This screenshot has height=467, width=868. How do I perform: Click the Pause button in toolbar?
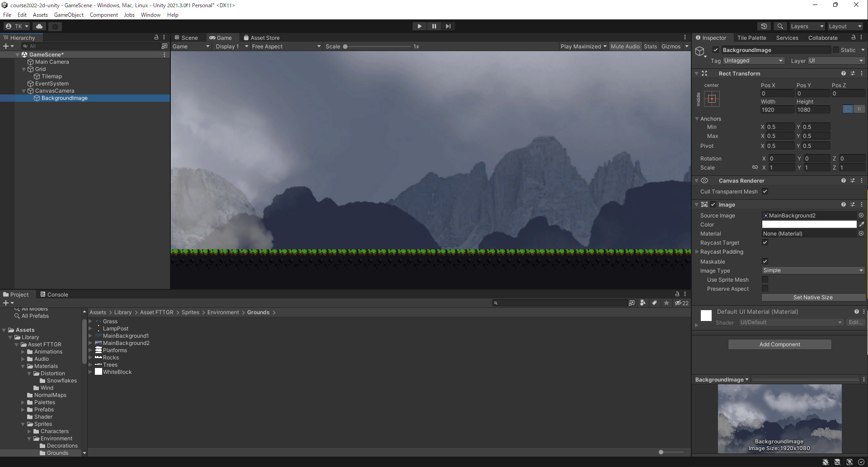coord(434,26)
